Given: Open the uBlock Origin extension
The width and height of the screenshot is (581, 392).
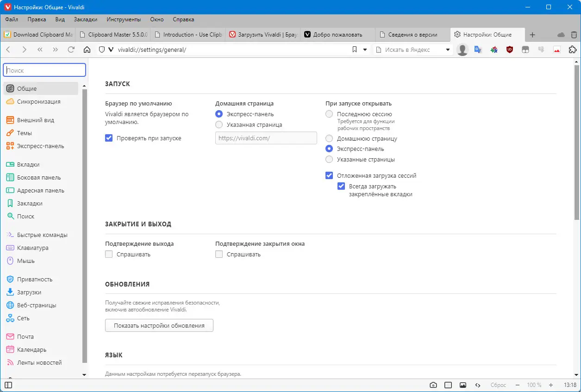Looking at the screenshot, I should tap(510, 50).
